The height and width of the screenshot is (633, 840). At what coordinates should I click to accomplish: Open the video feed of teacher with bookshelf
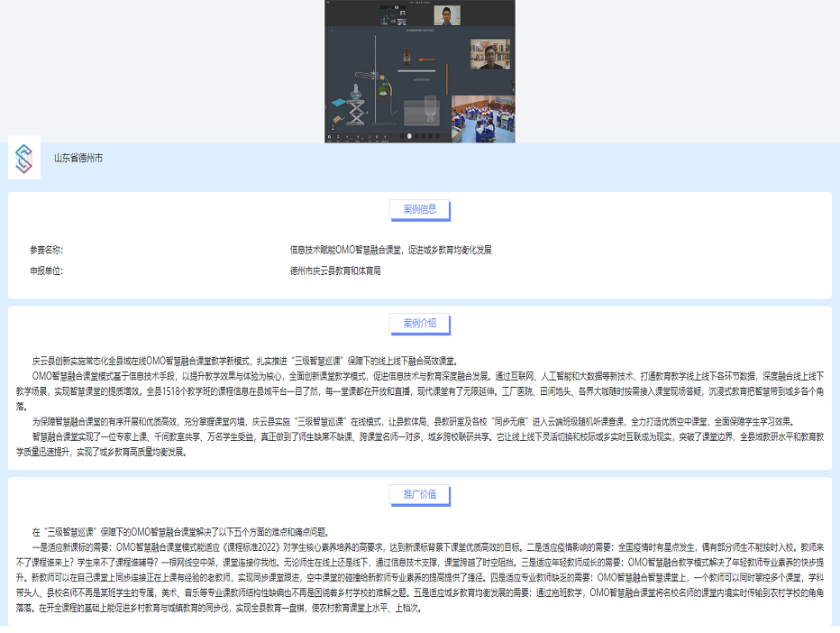[x=489, y=55]
